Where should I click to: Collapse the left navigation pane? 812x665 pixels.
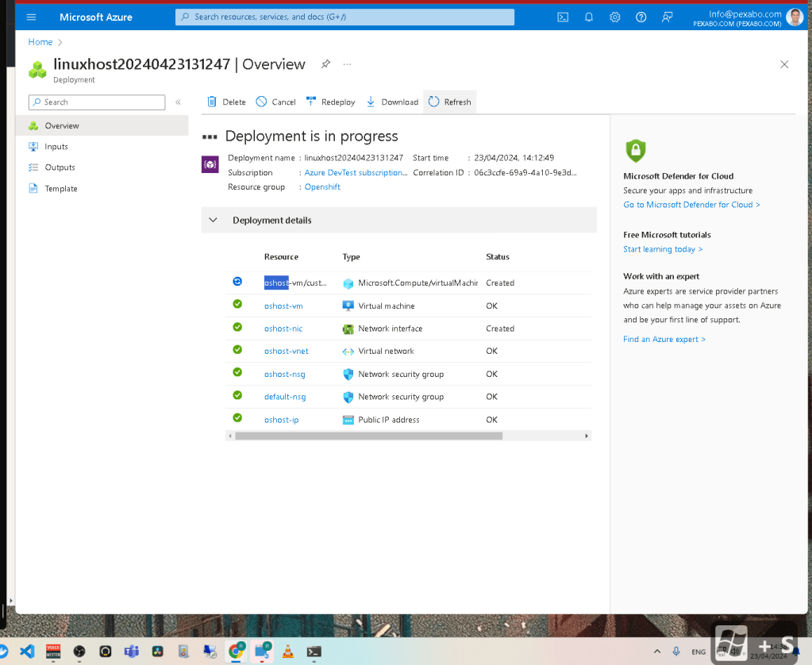tap(178, 102)
